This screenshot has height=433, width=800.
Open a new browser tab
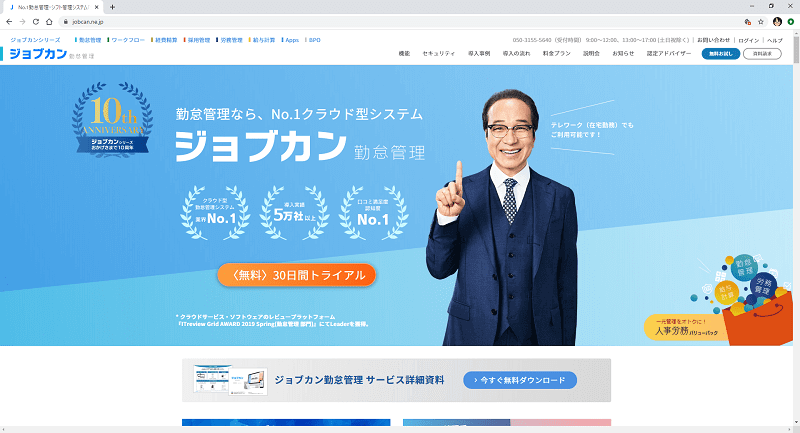click(x=112, y=7)
